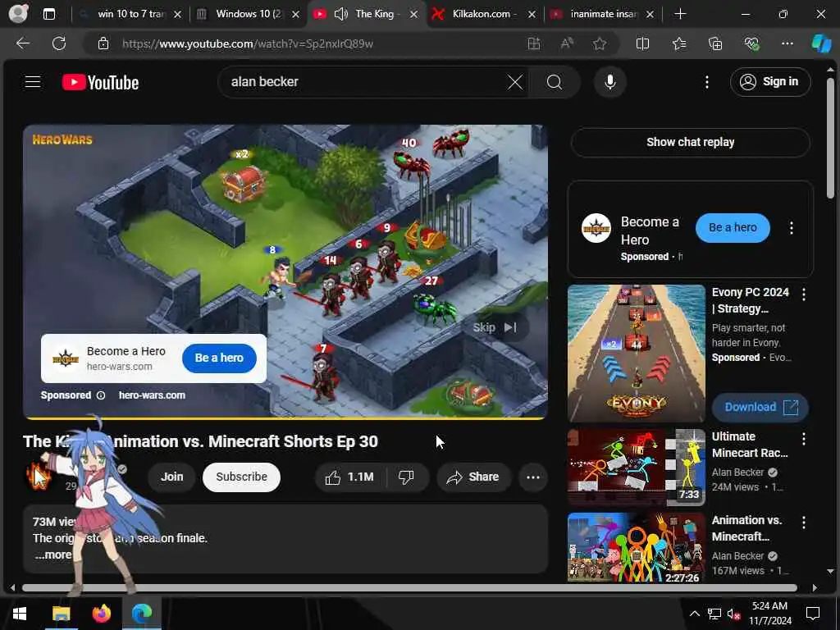The height and width of the screenshot is (630, 840).
Task: Open Edge split screen icon
Action: 642,43
